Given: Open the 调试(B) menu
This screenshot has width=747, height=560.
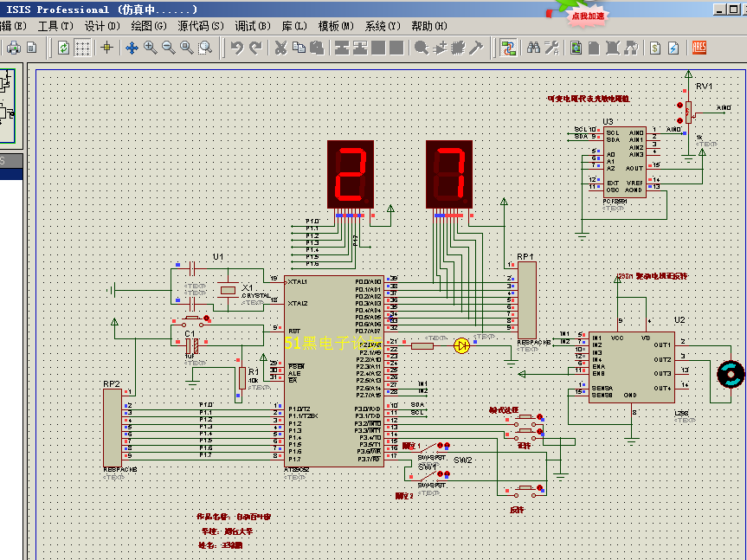Looking at the screenshot, I should [253, 26].
